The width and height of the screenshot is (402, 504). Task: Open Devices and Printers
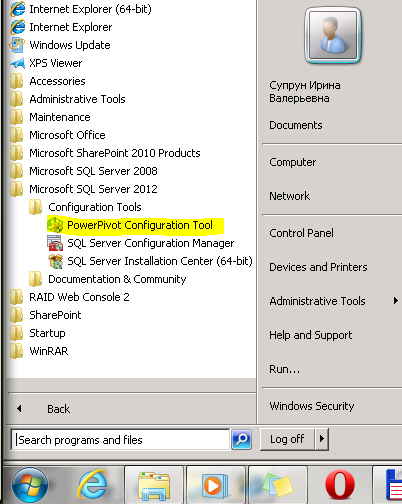coord(318,267)
